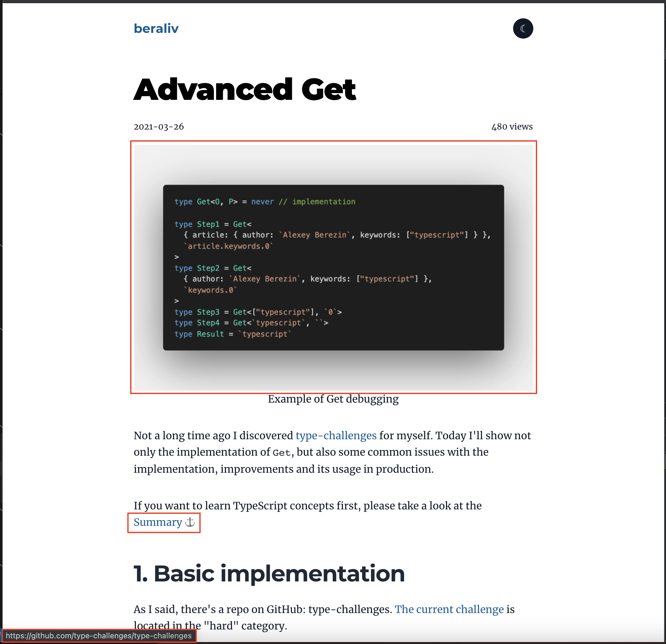The width and height of the screenshot is (666, 644).
Task: Follow the Summary link
Action: (158, 522)
